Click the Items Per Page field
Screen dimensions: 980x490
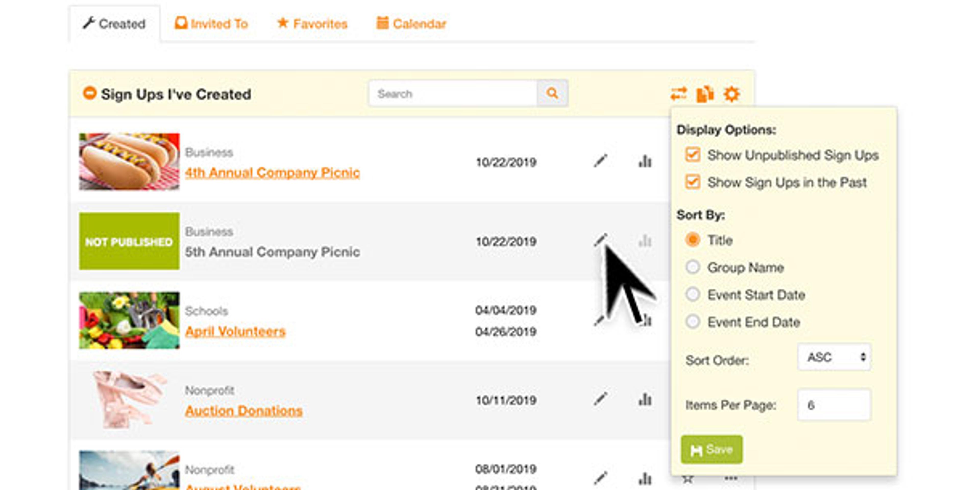pyautogui.click(x=834, y=405)
